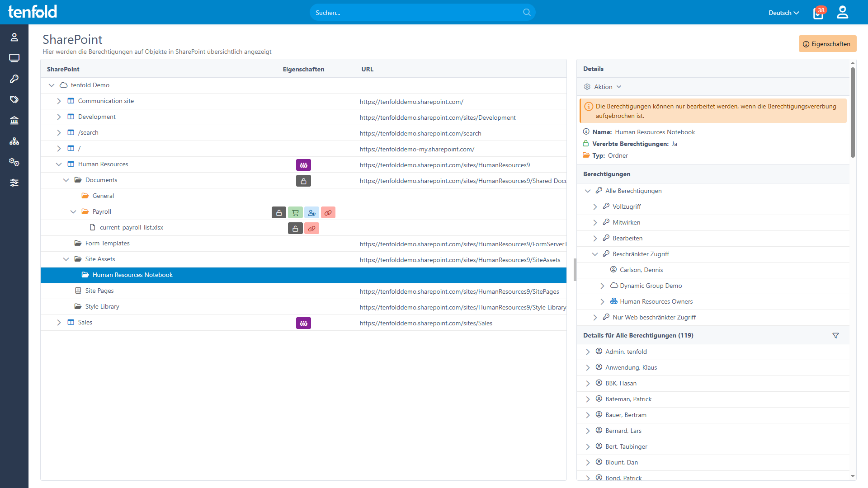Image resolution: width=868 pixels, height=488 pixels.
Task: Expand Dynamic Group Demo entry
Action: point(602,286)
